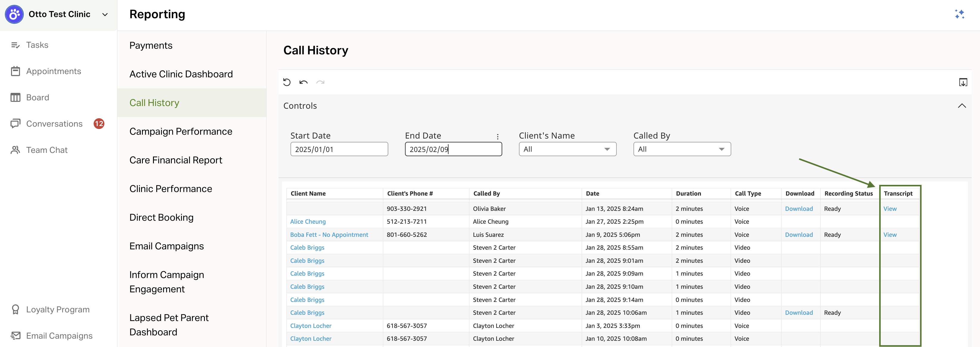Download the Olivia Baker call recording
Screen dimensions: 980x347
tap(799, 209)
